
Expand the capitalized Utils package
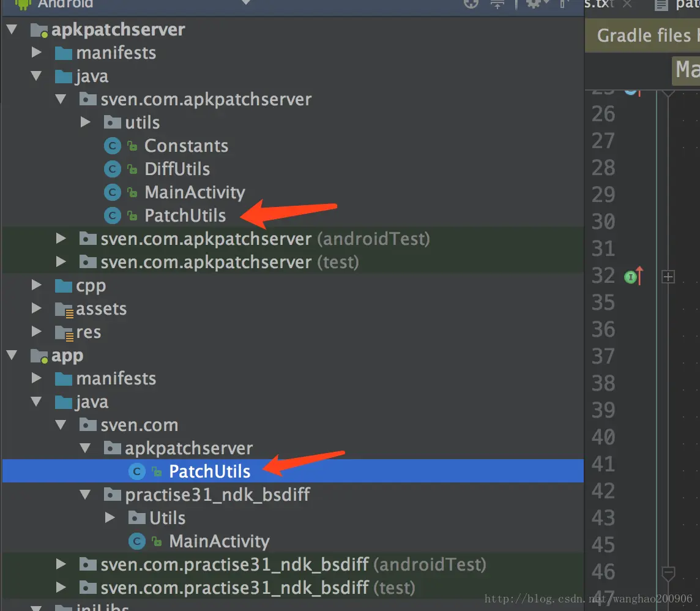pos(110,518)
